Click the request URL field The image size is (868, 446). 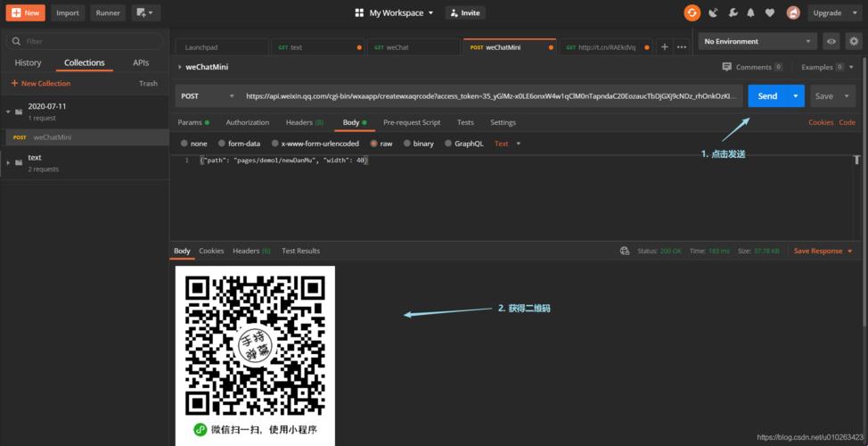[x=491, y=95]
